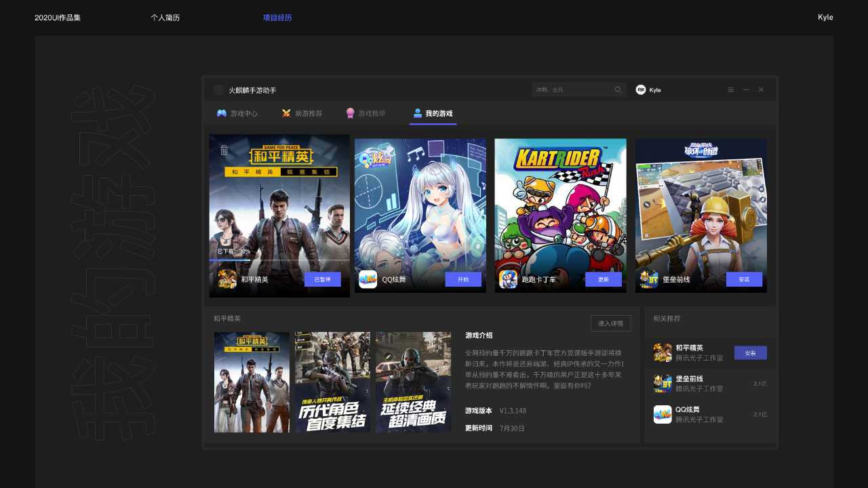
Task: Open the 和平精英 game cover card
Action: click(279, 216)
